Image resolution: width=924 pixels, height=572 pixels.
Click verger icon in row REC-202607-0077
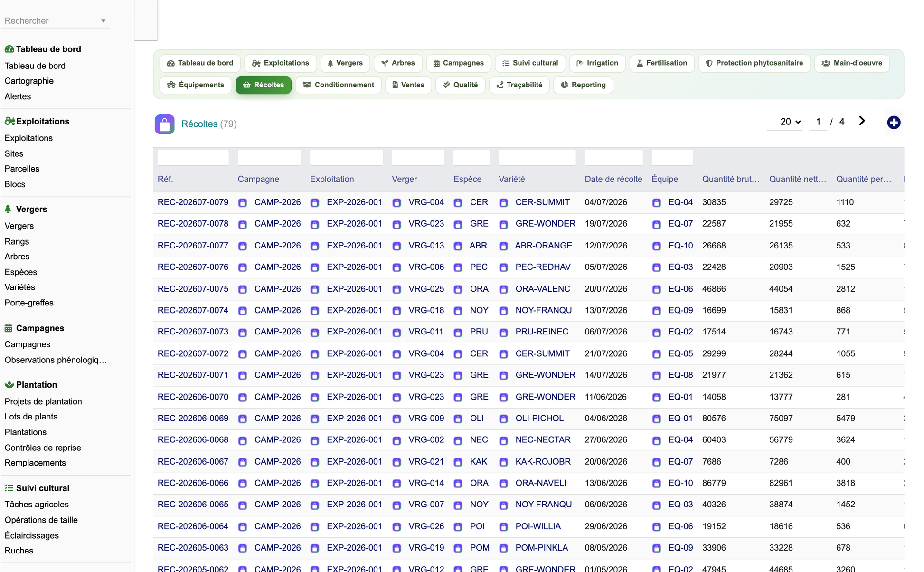[x=396, y=246]
